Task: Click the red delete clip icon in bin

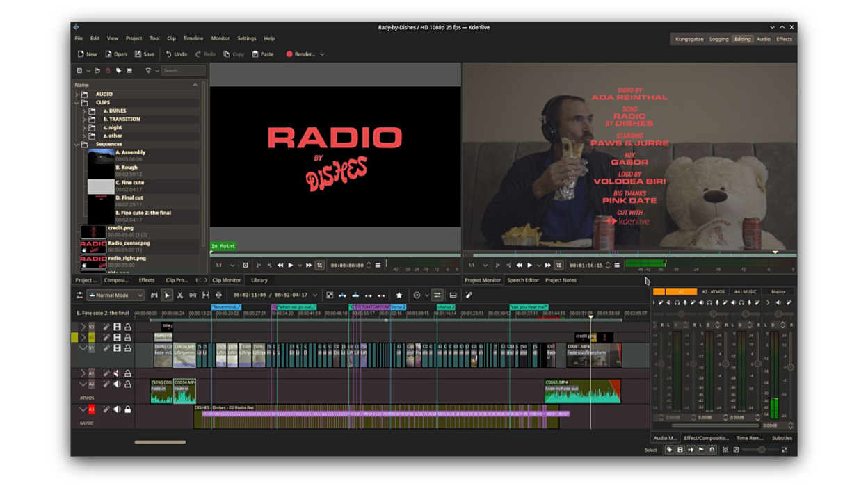Action: (108, 71)
